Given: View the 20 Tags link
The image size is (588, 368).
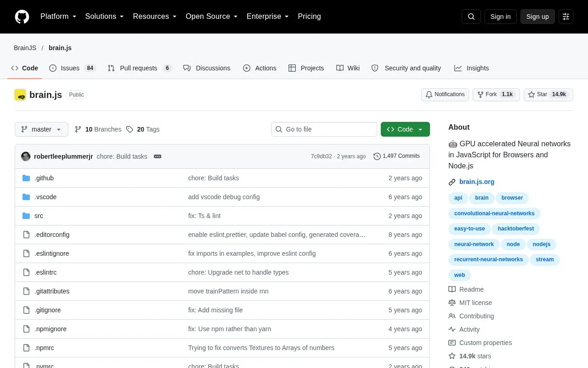Looking at the screenshot, I should point(143,129).
